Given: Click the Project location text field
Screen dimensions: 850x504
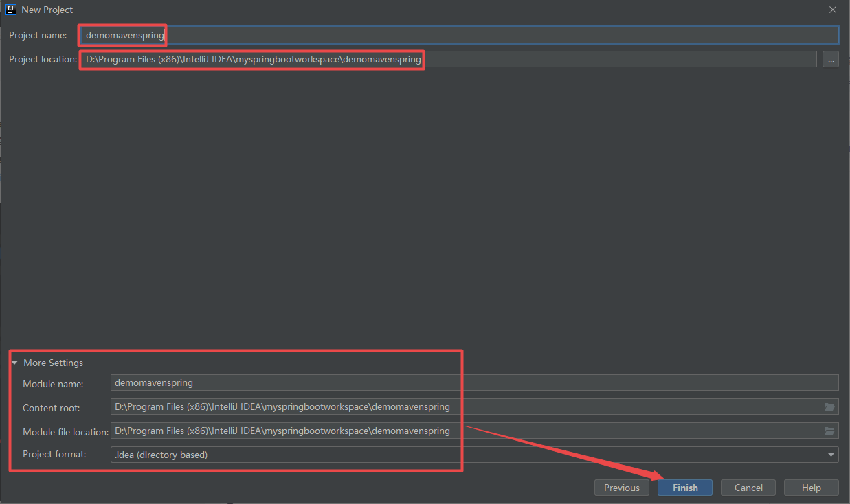Looking at the screenshot, I should point(449,59).
